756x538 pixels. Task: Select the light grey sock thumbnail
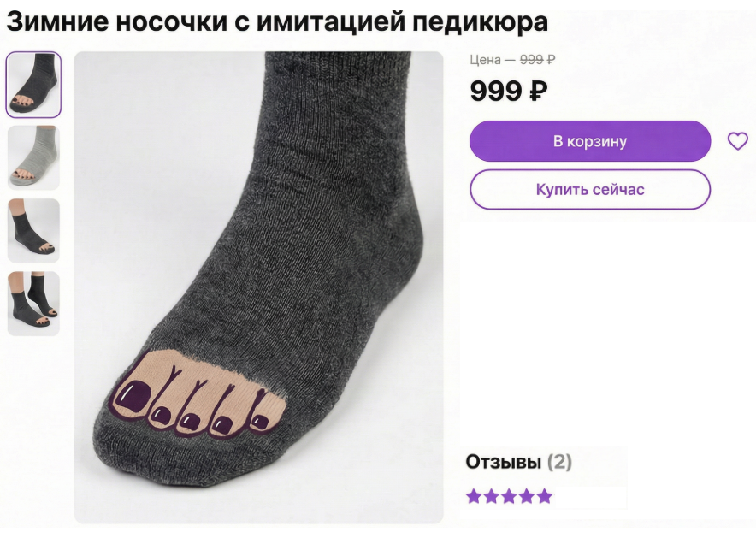33,157
